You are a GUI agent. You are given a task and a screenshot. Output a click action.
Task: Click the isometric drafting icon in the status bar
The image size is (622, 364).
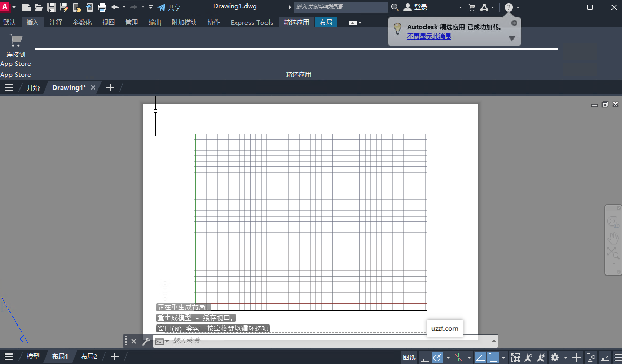pos(458,357)
